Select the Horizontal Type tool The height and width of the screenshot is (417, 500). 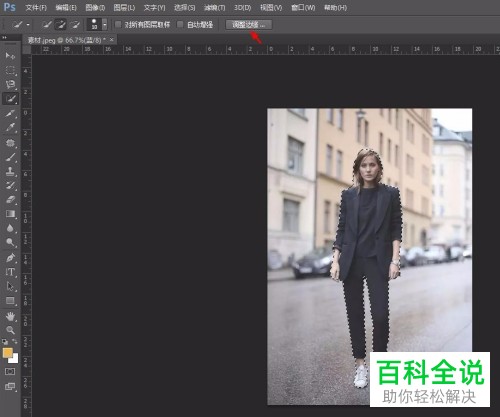click(x=10, y=272)
